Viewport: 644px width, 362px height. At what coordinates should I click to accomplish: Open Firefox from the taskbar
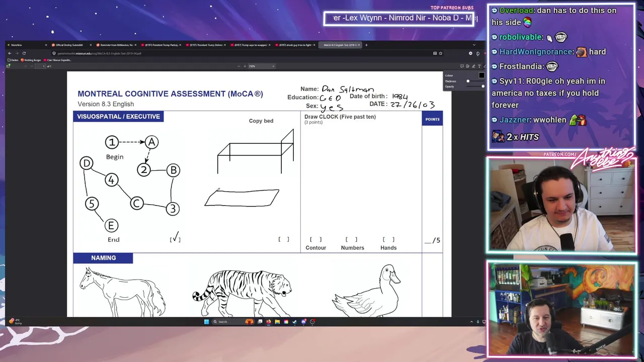pyautogui.click(x=269, y=322)
